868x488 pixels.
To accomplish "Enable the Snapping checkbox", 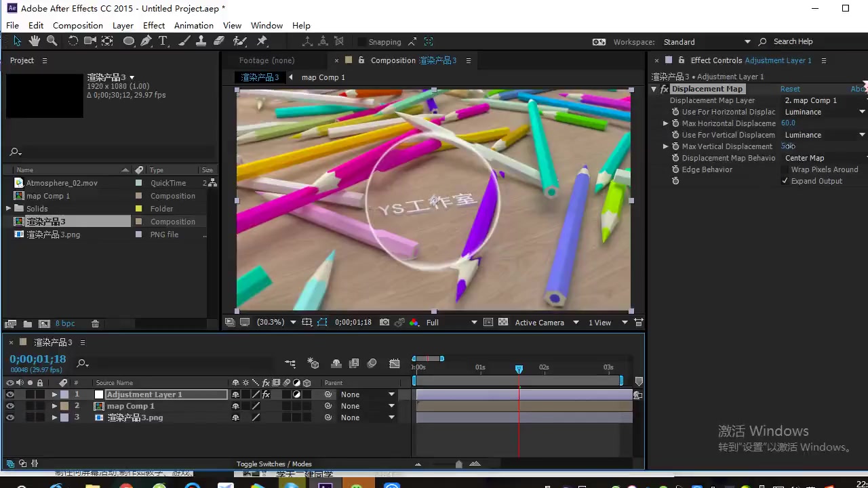I will (x=362, y=42).
